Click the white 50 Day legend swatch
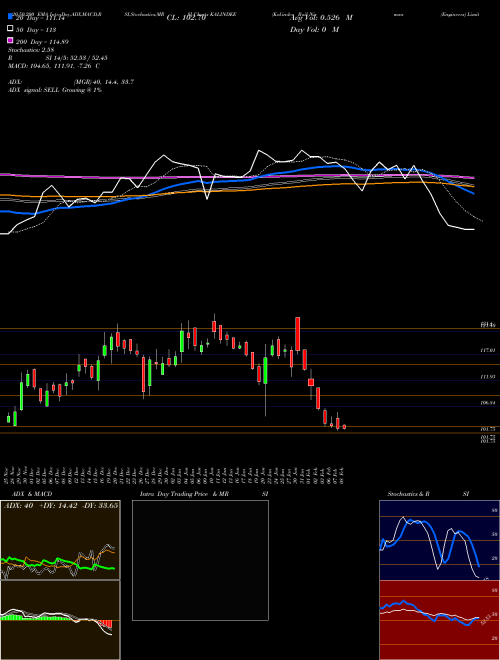The width and height of the screenshot is (500, 660). coord(10,29)
